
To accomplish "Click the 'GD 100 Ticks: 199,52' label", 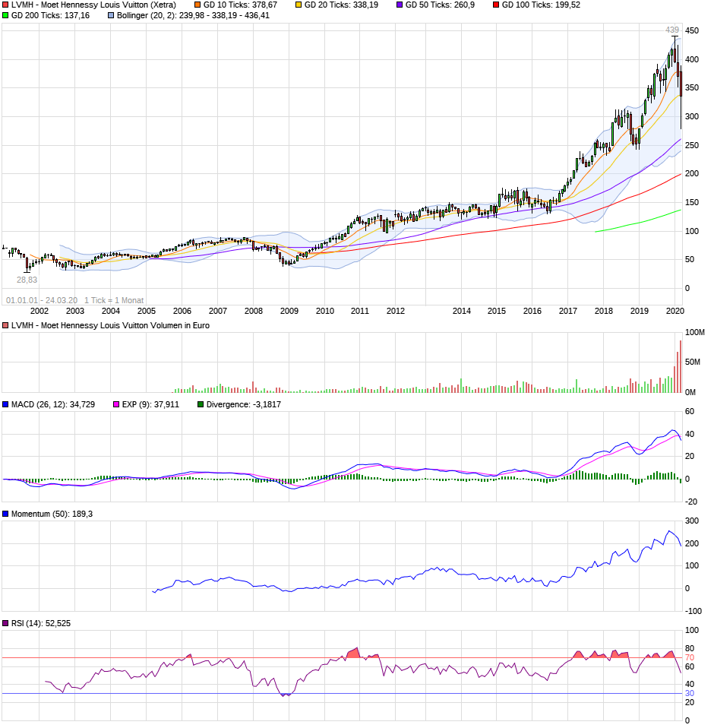I will [x=541, y=5].
